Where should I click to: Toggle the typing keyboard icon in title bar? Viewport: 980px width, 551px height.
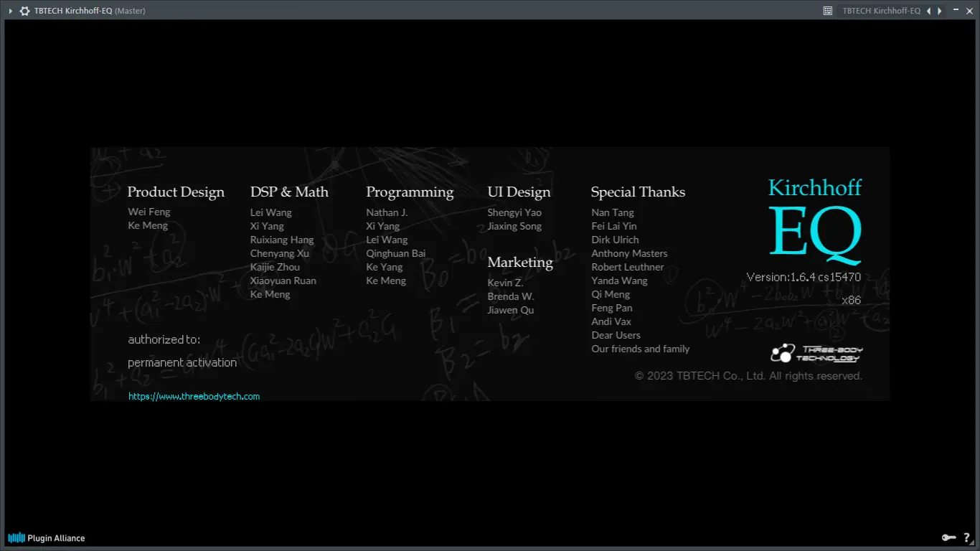[x=827, y=11]
